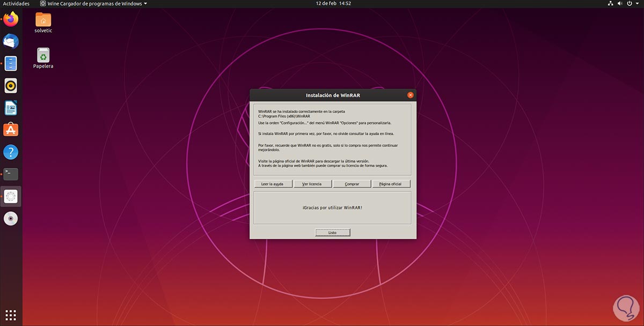The width and height of the screenshot is (644, 326).
Task: Launch Thunderbird mail from the dock
Action: click(x=11, y=41)
